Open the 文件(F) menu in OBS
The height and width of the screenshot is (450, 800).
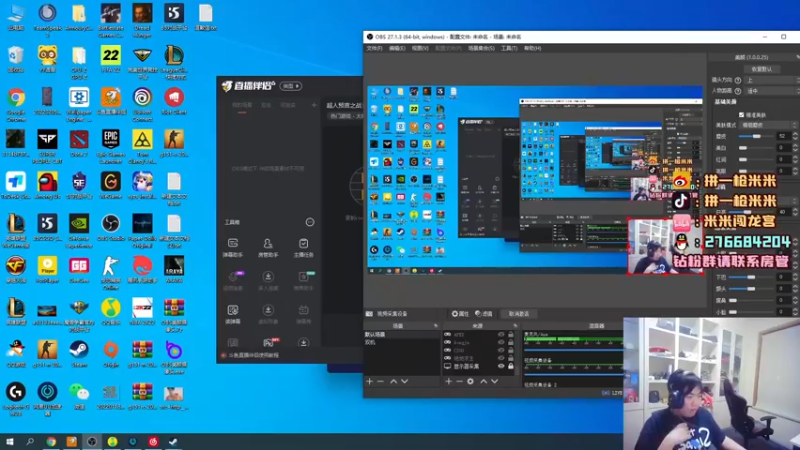374,48
